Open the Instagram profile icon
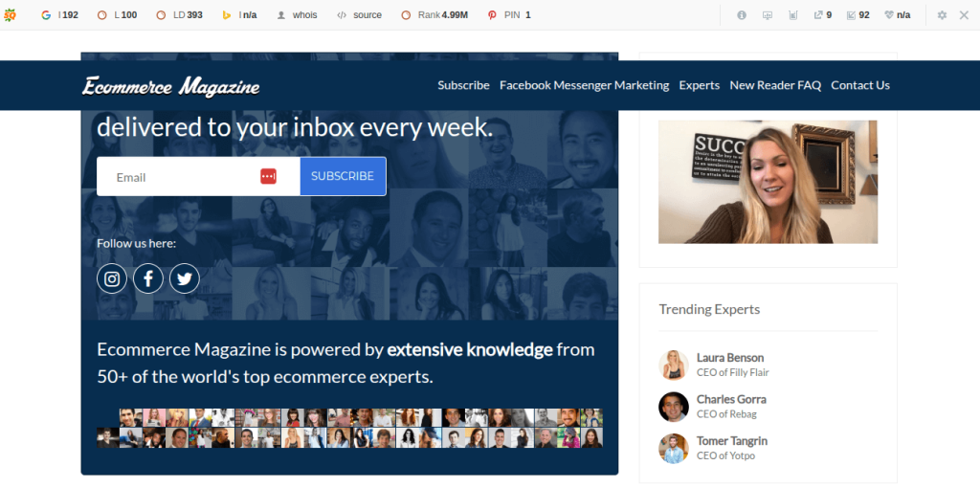The width and height of the screenshot is (980, 488). click(x=112, y=278)
